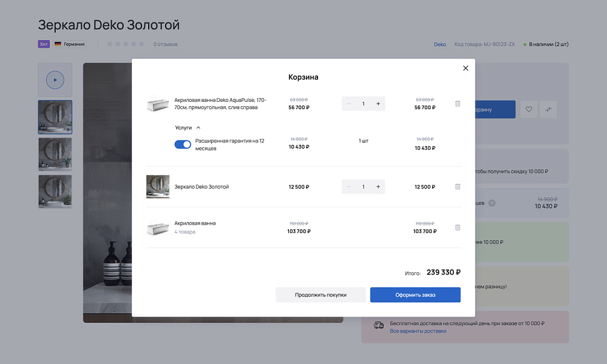Viewport: 607px width, 364px height.
Task: Click the Germany flag badge
Action: tap(69, 44)
